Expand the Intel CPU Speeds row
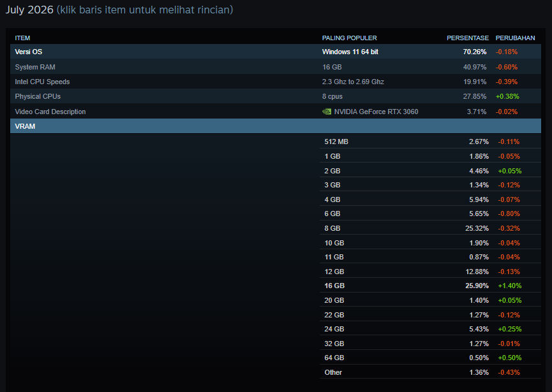The height and width of the screenshot is (392, 552). pos(276,82)
